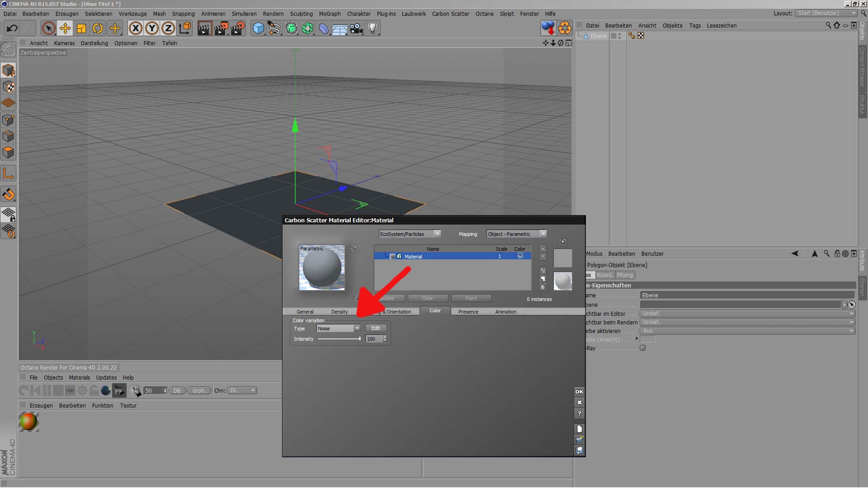Screen dimensions: 868x488
Task: Toggle the X-Ray checkbox in attributes
Action: pyautogui.click(x=642, y=348)
